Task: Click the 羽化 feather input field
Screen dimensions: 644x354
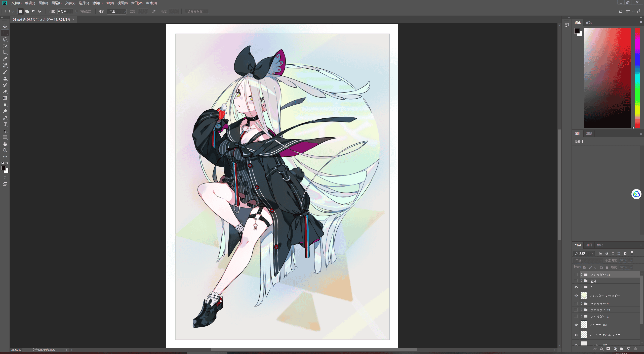Action: click(x=65, y=11)
